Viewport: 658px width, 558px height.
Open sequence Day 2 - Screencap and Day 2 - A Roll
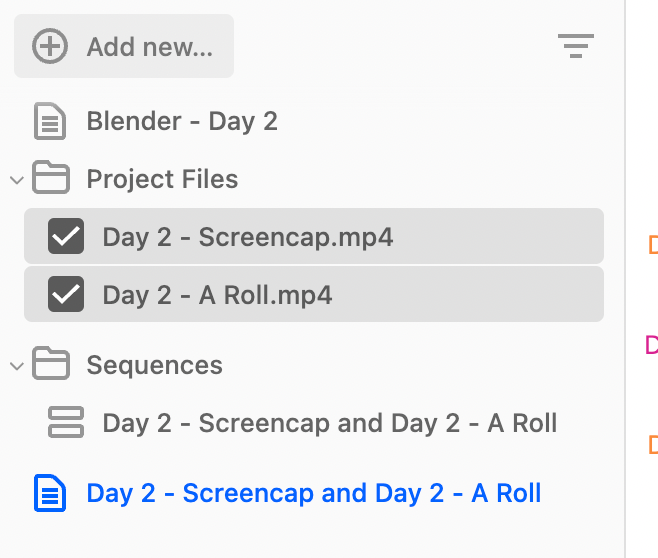(330, 423)
